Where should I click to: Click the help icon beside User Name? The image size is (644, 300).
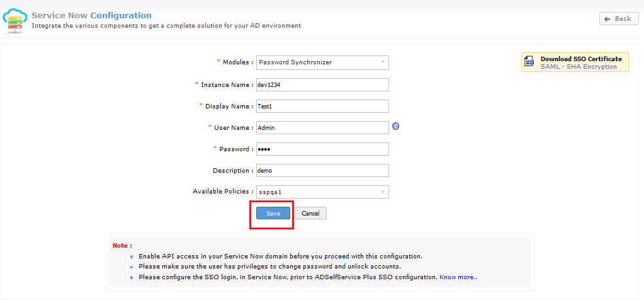coord(396,126)
